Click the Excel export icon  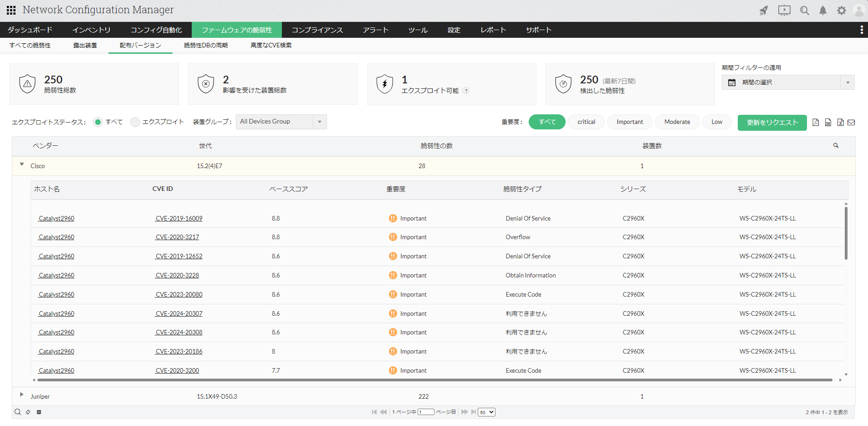[x=840, y=122]
